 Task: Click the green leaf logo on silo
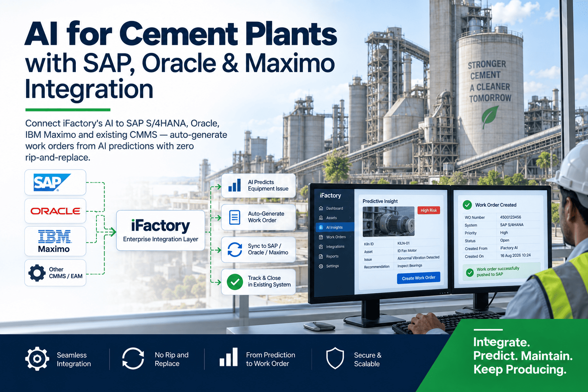[x=490, y=117]
